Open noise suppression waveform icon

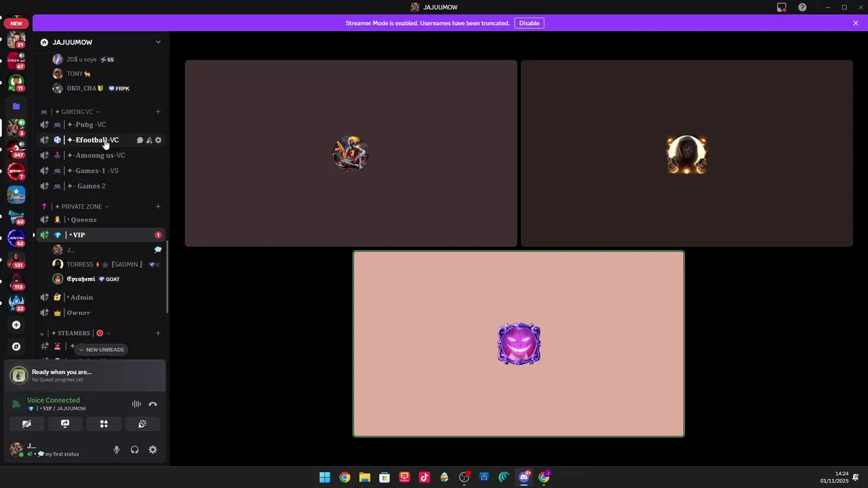click(x=136, y=404)
